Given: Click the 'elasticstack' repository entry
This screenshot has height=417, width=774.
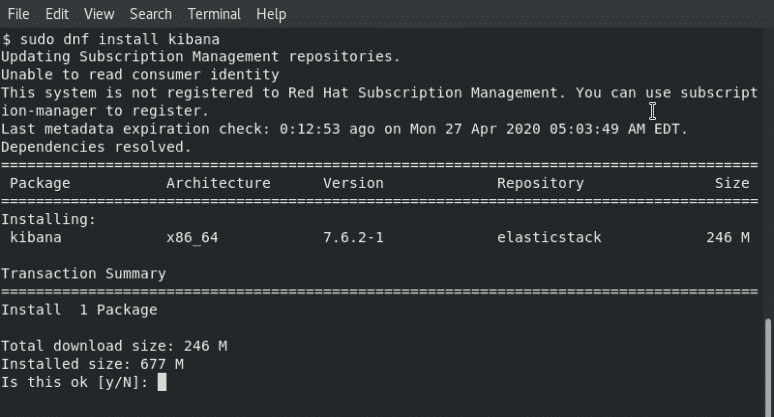Looking at the screenshot, I should pos(549,237).
